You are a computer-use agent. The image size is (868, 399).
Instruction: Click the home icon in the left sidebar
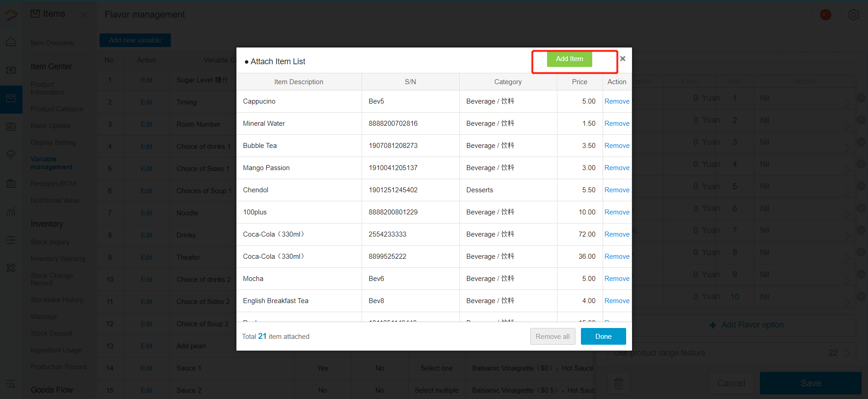(11, 42)
